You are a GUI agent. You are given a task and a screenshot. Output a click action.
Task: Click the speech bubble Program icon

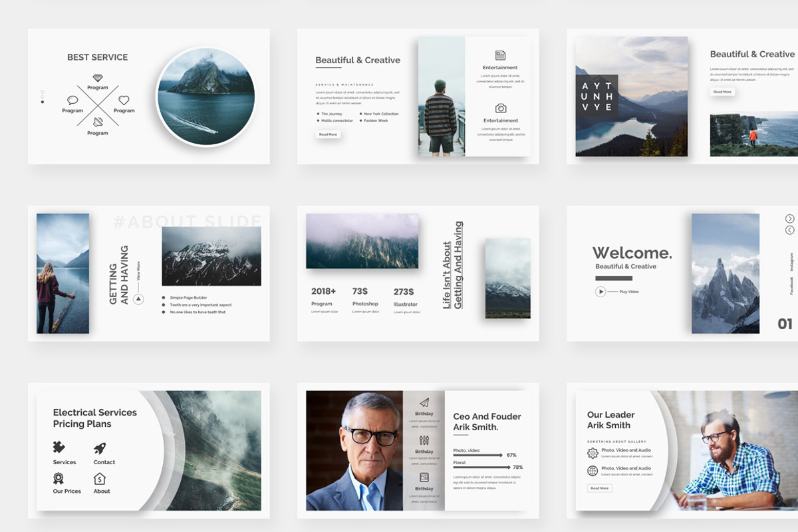click(x=72, y=100)
